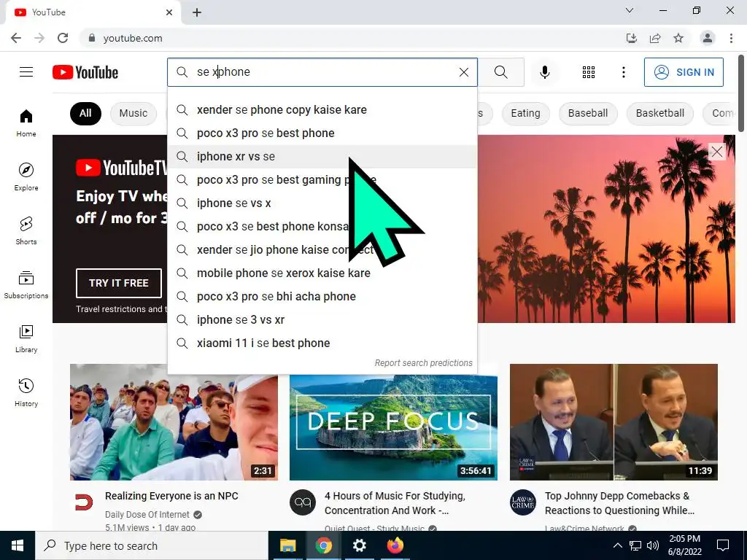747x560 pixels.
Task: Click the YouTube logo
Action: tap(85, 72)
